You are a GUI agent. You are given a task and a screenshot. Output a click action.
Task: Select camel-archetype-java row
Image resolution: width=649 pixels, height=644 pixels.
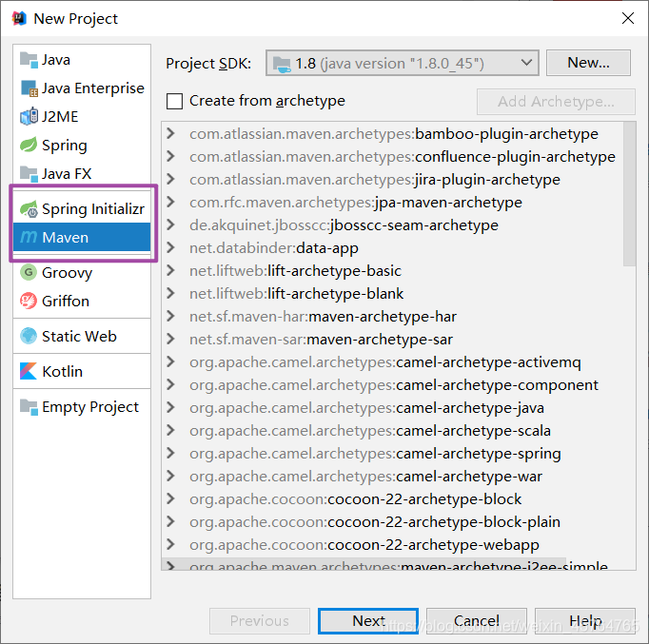coord(393,408)
